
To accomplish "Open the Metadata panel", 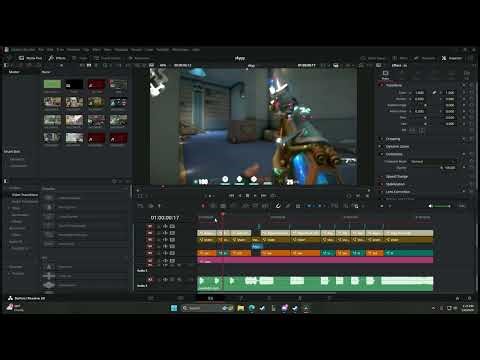I will click(x=425, y=58).
